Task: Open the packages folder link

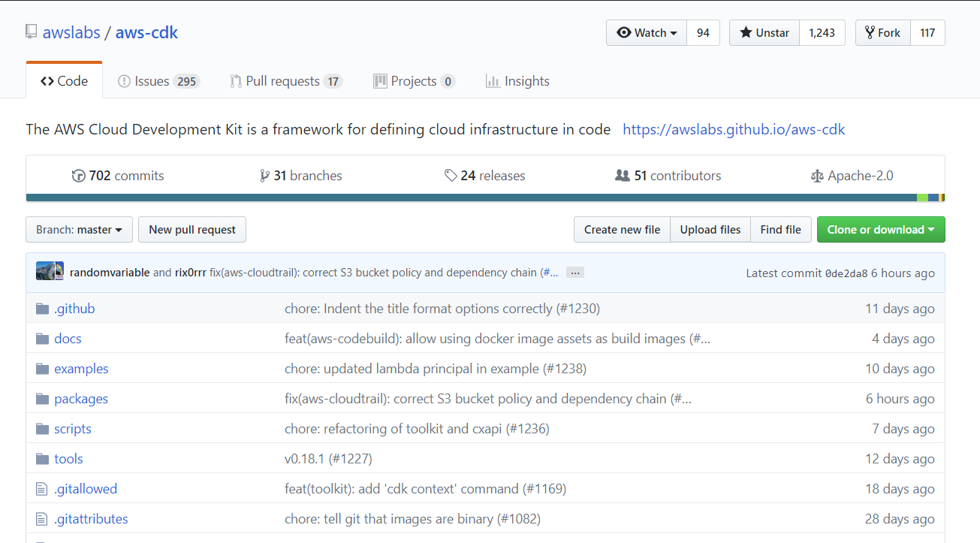Action: pos(81,399)
